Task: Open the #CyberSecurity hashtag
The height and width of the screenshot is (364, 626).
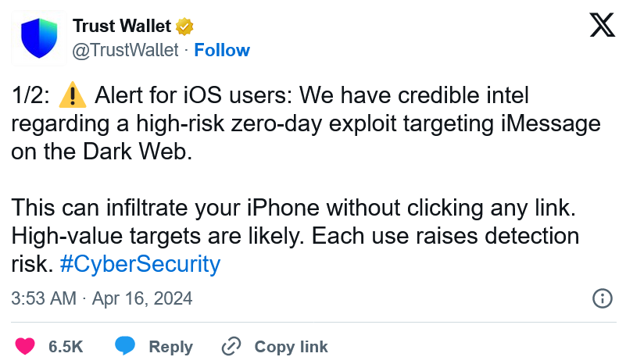Action: point(140,264)
